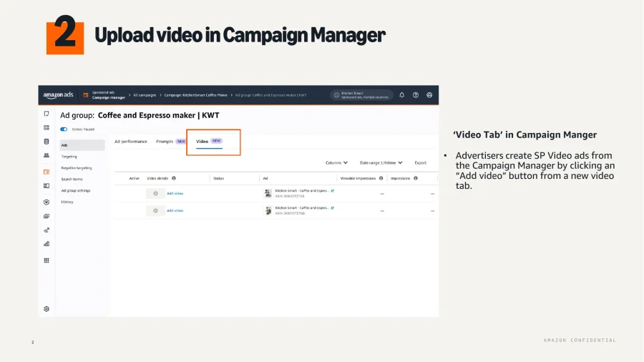Select the orange highlighted sidebar campaign icon
The image size is (644, 362).
pos(47,172)
